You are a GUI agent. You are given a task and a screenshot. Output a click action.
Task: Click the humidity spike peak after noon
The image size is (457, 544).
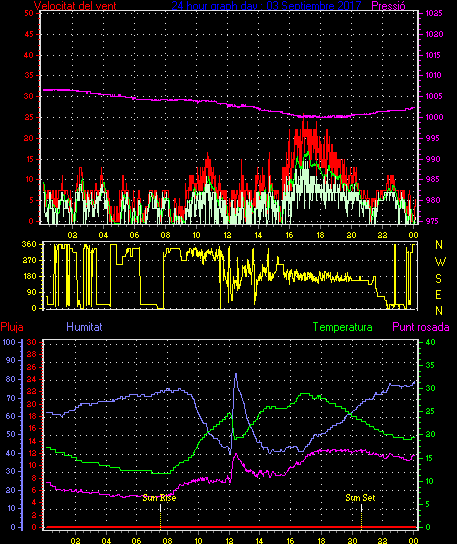(236, 374)
